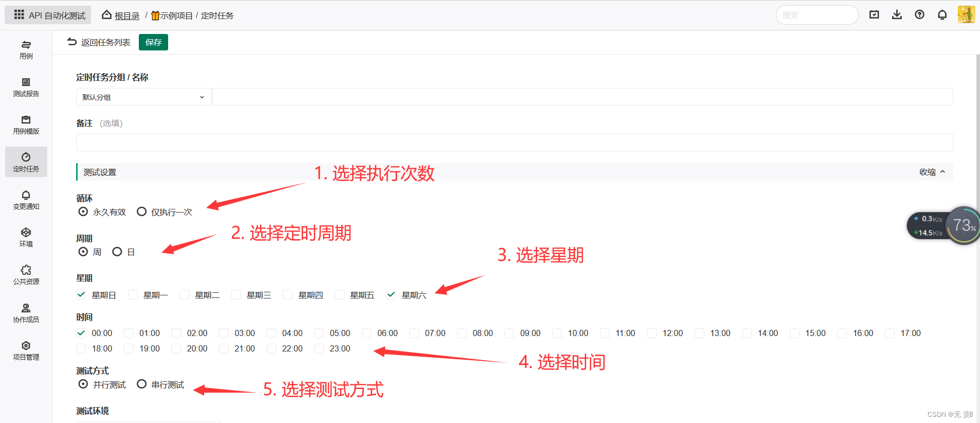Check 13:00 time checkbox
The height and width of the screenshot is (423, 980).
tap(699, 333)
